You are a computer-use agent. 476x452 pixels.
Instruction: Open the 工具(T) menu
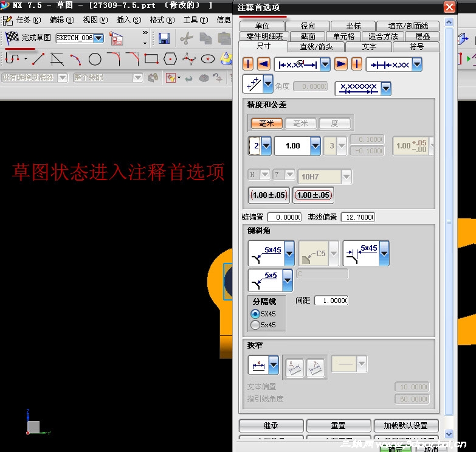pos(196,20)
